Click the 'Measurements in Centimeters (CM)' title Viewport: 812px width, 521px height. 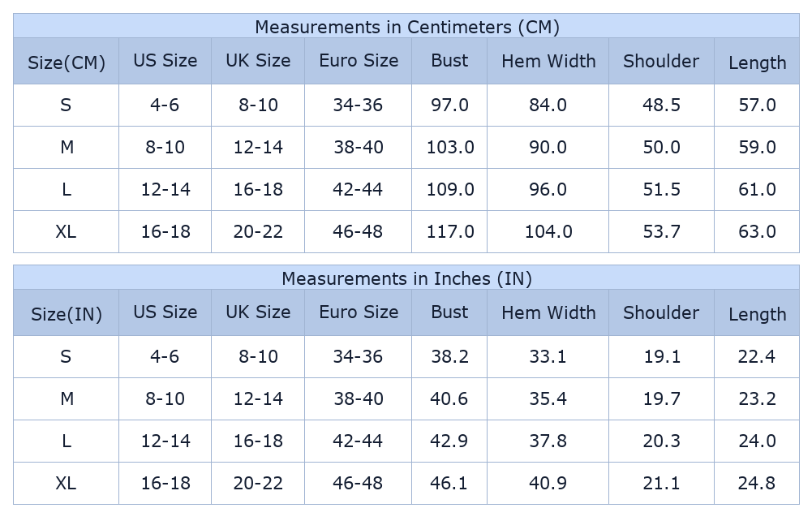point(406,27)
